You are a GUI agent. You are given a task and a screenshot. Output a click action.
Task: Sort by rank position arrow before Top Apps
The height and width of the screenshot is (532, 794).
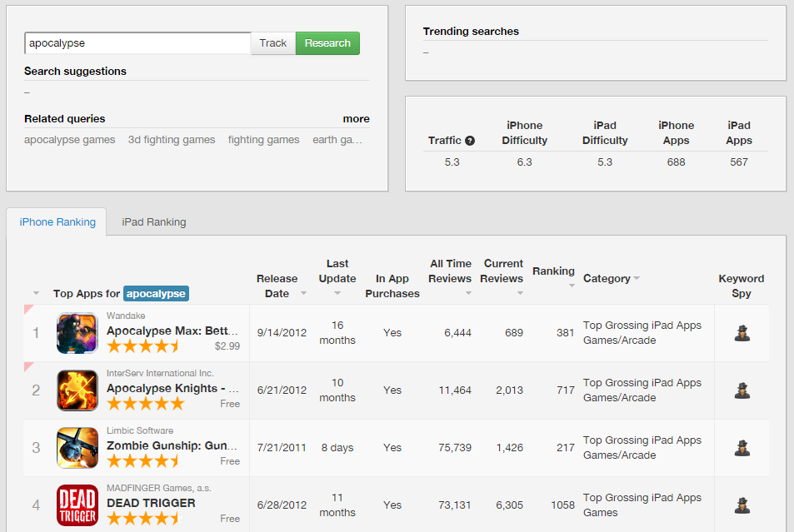coord(36,293)
